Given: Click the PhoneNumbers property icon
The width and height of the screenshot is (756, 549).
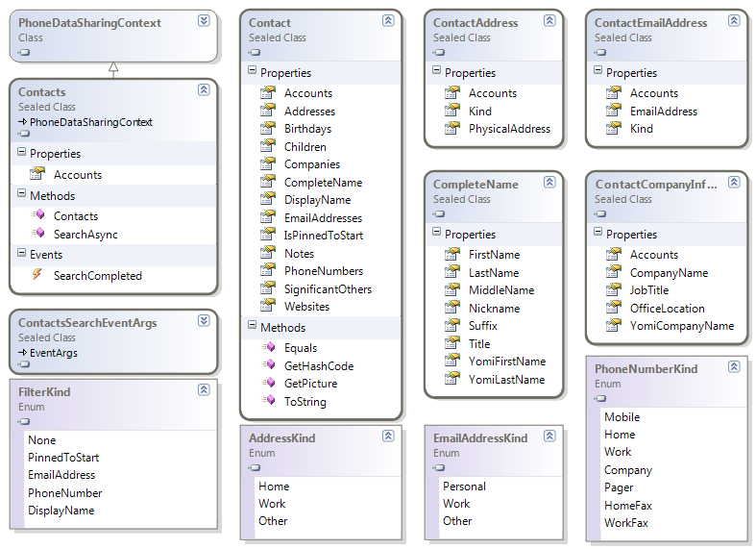Looking at the screenshot, I should [268, 270].
